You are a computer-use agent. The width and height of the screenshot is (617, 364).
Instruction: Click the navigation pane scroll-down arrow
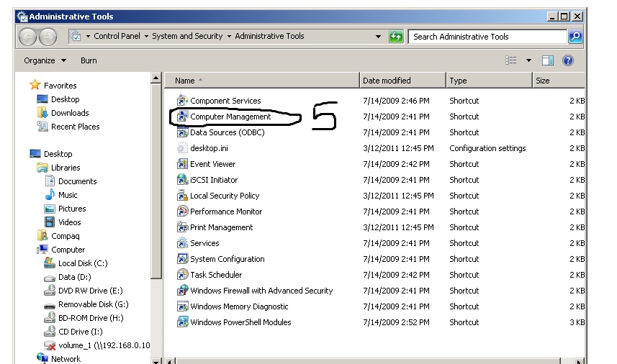(156, 361)
